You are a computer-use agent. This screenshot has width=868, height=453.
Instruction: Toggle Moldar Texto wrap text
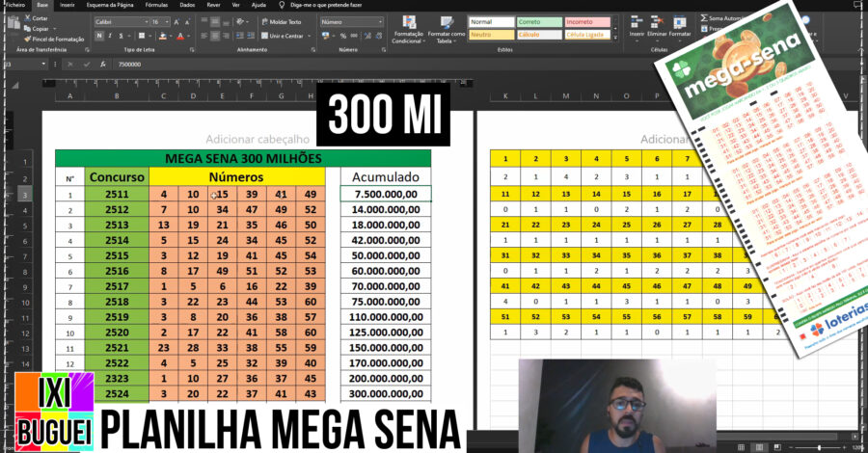coord(282,21)
